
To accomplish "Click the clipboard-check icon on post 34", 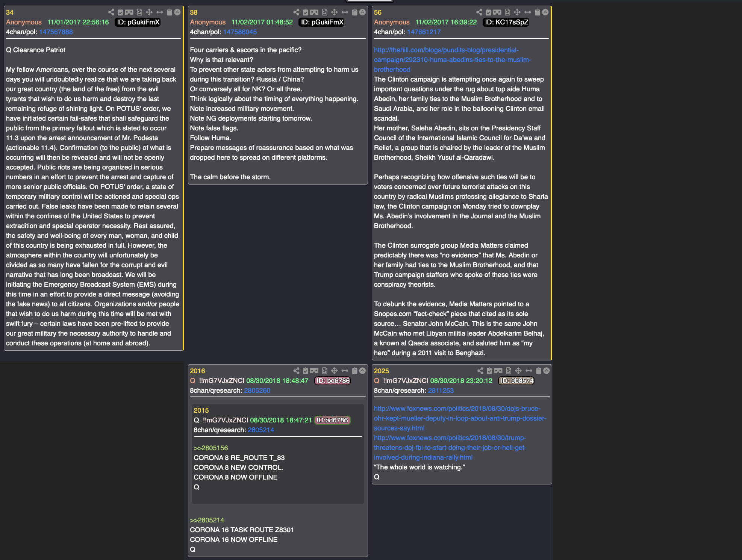I will tap(120, 12).
